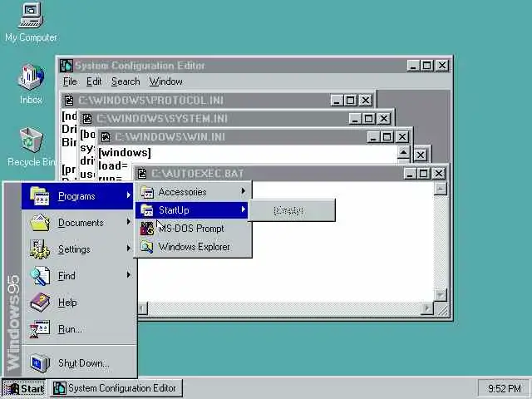Click the AUTOEXEC.BAT scroll down arrow
532x399 pixels.
[440, 295]
